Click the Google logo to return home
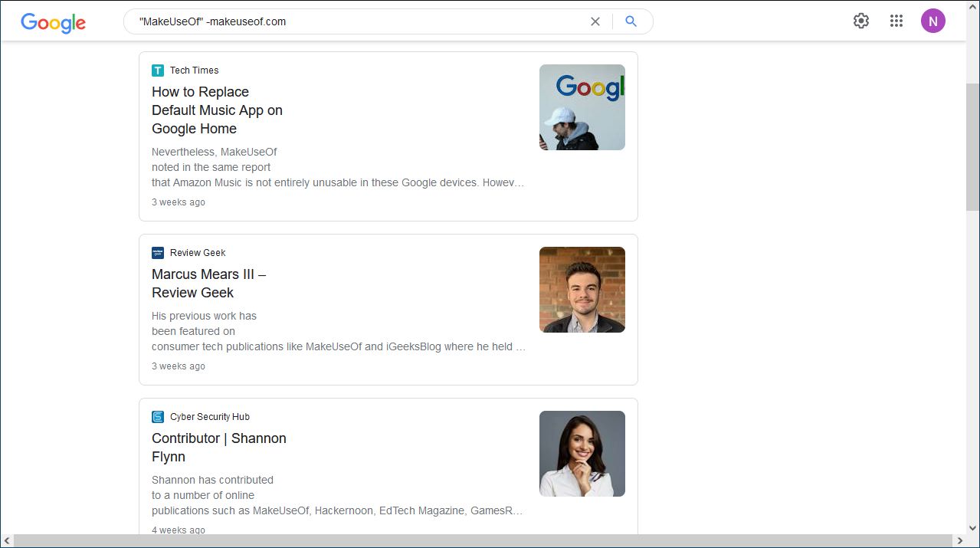 coord(52,23)
